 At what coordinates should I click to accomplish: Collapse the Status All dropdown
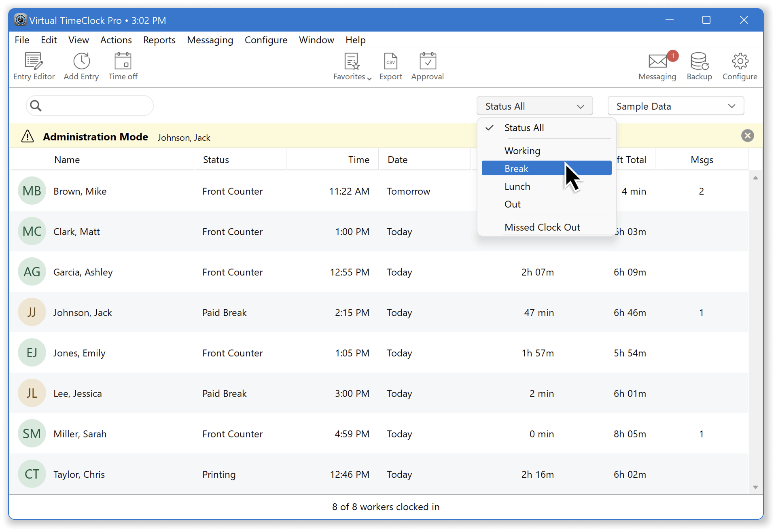[534, 106]
